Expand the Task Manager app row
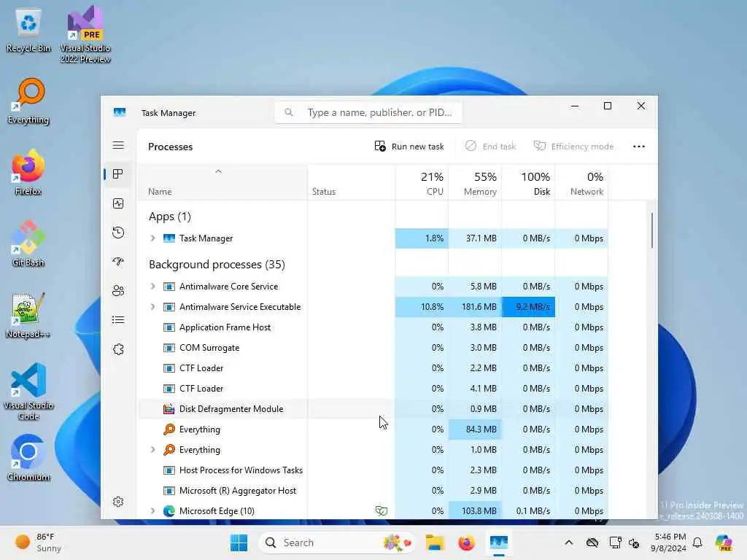Screen dimensions: 747x560 click(x=152, y=238)
